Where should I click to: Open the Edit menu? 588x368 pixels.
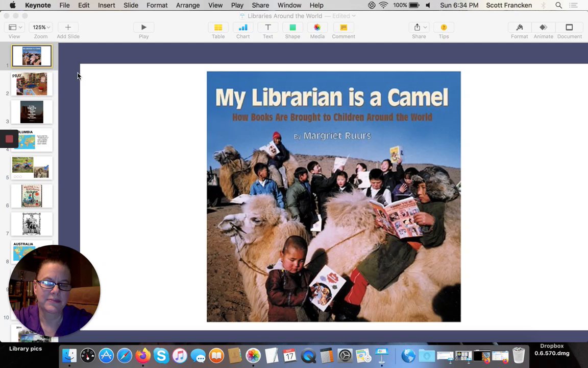[84, 5]
